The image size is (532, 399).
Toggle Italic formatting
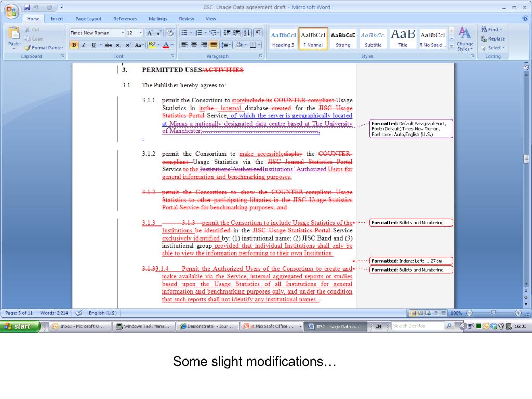[x=84, y=45]
